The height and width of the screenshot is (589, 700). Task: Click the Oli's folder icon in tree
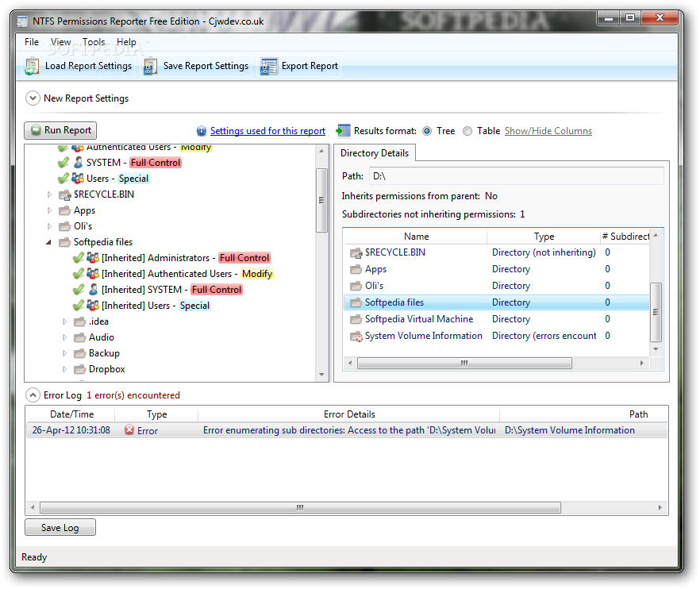65,226
